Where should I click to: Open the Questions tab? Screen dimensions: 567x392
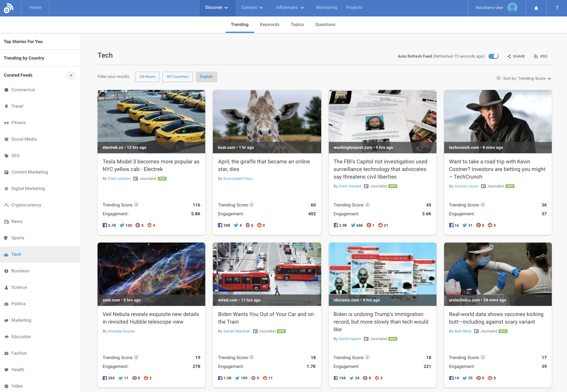coord(325,24)
